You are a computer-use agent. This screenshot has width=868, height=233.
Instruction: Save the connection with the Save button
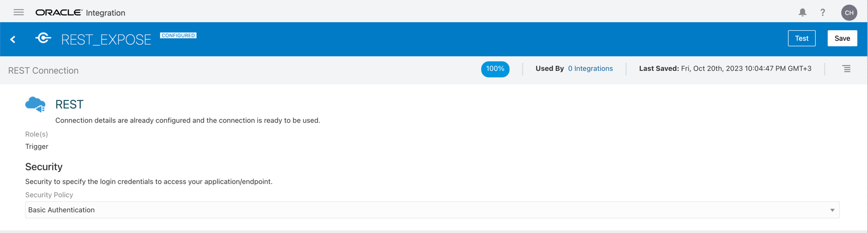[x=842, y=38]
